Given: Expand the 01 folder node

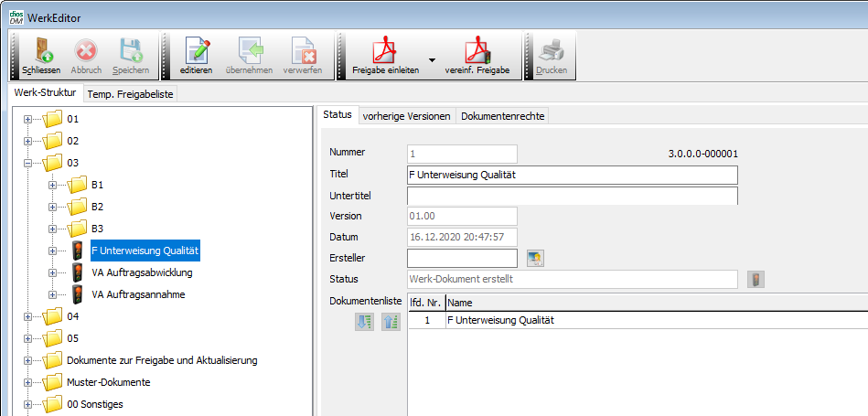Looking at the screenshot, I should tap(28, 119).
